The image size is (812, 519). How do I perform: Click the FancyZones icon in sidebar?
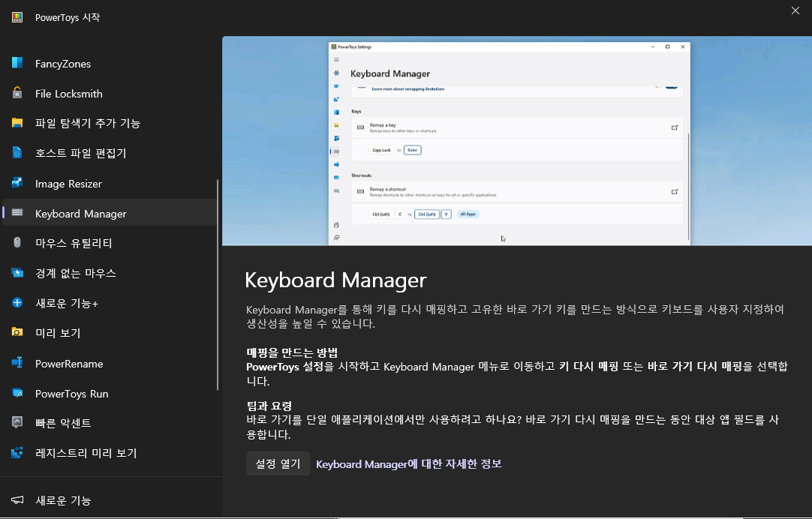(17, 63)
